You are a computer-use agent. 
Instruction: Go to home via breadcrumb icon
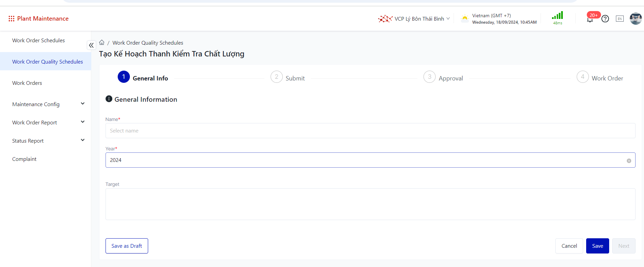pyautogui.click(x=102, y=43)
